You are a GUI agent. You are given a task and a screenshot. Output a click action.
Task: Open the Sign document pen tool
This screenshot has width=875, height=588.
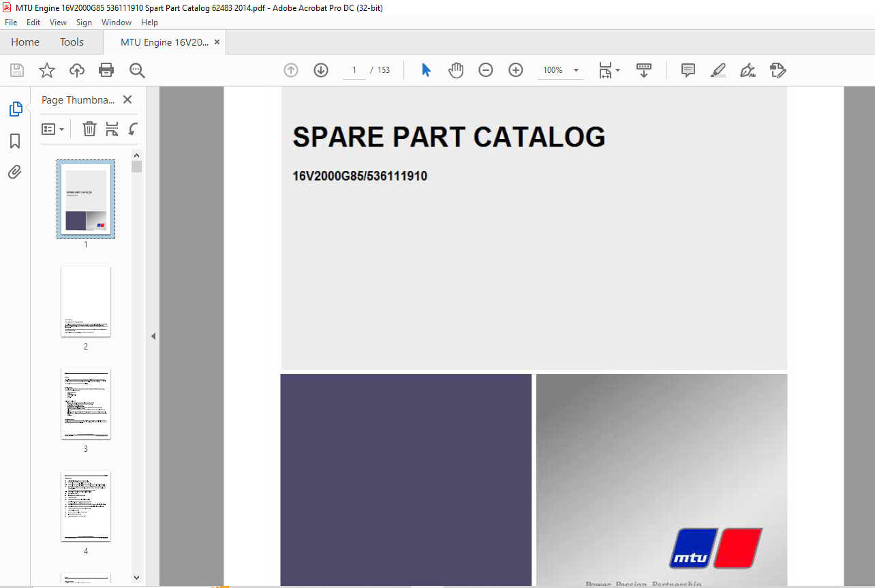click(x=748, y=70)
